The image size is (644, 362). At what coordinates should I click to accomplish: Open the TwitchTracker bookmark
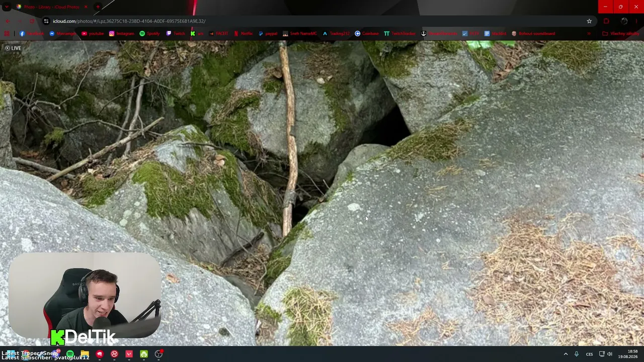tap(399, 34)
